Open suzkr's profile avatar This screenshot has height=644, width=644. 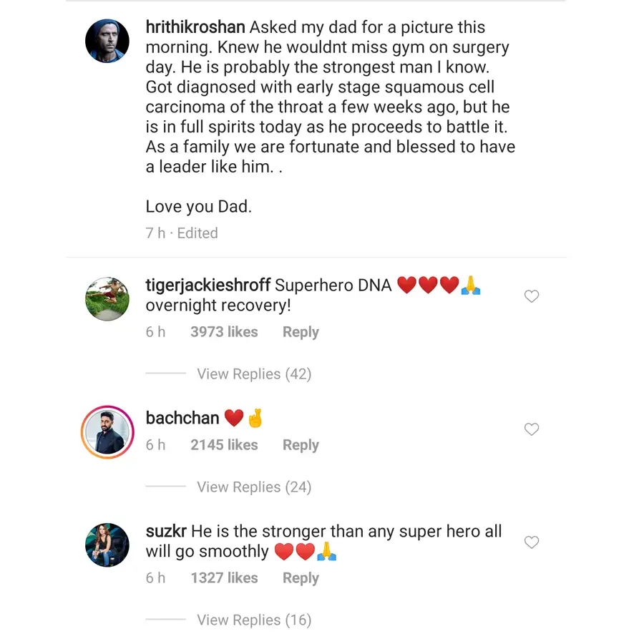pyautogui.click(x=107, y=545)
